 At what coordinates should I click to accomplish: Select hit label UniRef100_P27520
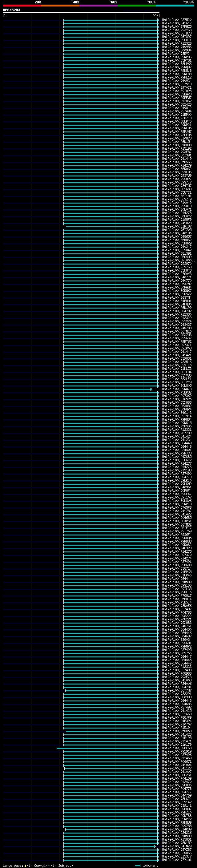pos(176,20)
